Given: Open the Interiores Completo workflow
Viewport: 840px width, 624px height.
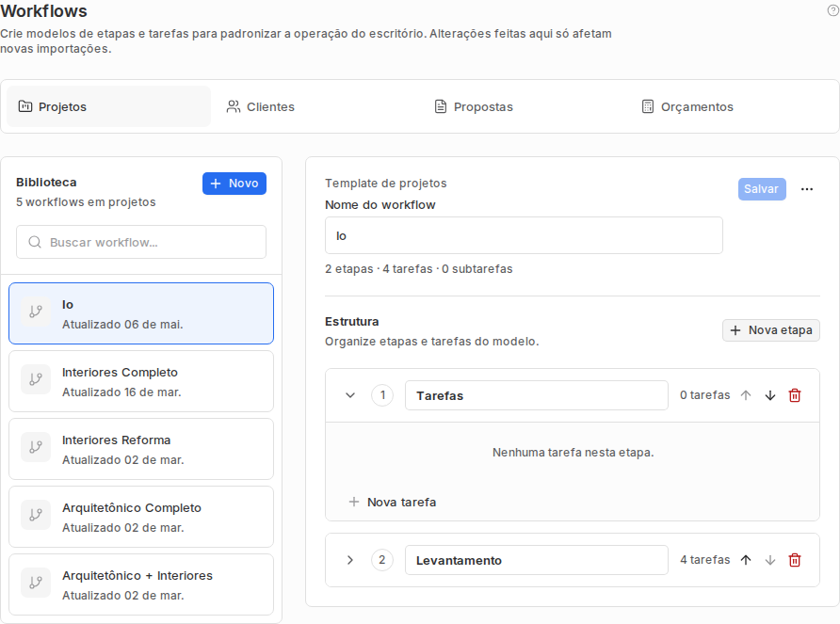Looking at the screenshot, I should (141, 381).
